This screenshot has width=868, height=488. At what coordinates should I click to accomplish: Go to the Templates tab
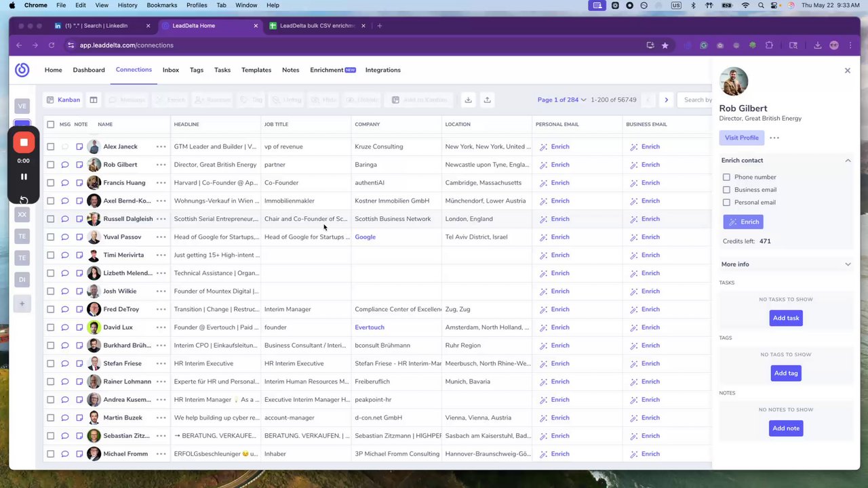pyautogui.click(x=256, y=70)
